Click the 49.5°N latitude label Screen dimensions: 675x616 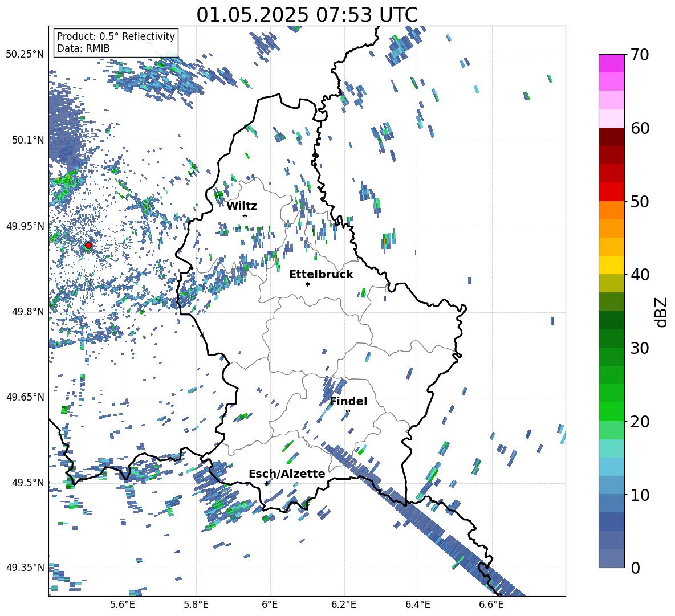[28, 483]
